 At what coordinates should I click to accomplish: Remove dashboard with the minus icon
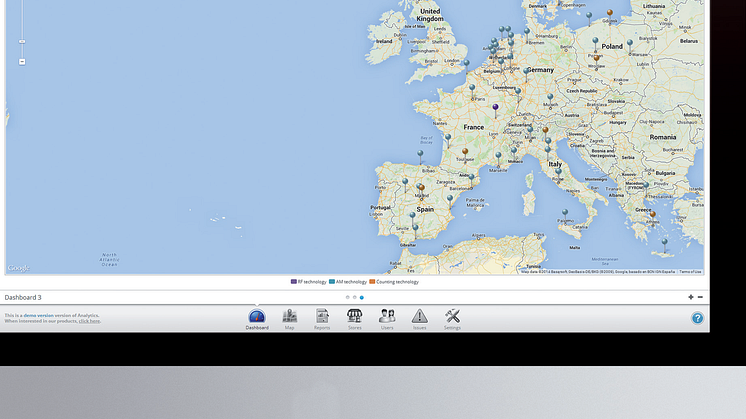coord(700,297)
